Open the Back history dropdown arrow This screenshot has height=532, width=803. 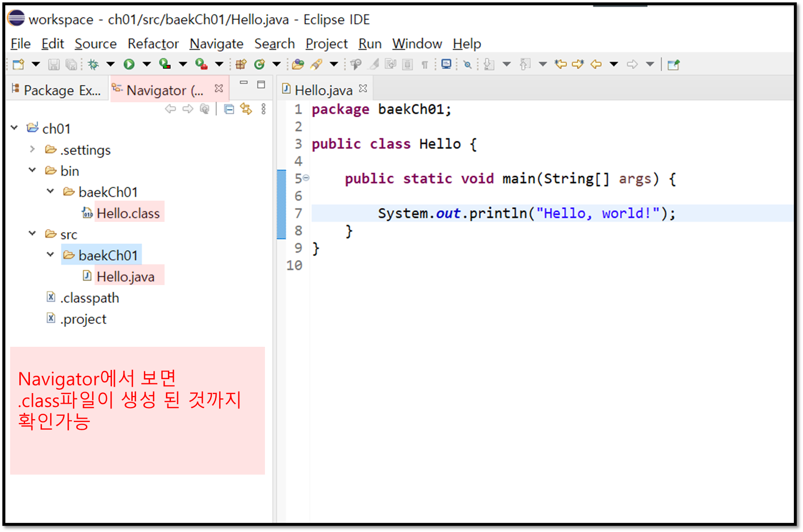click(x=613, y=64)
